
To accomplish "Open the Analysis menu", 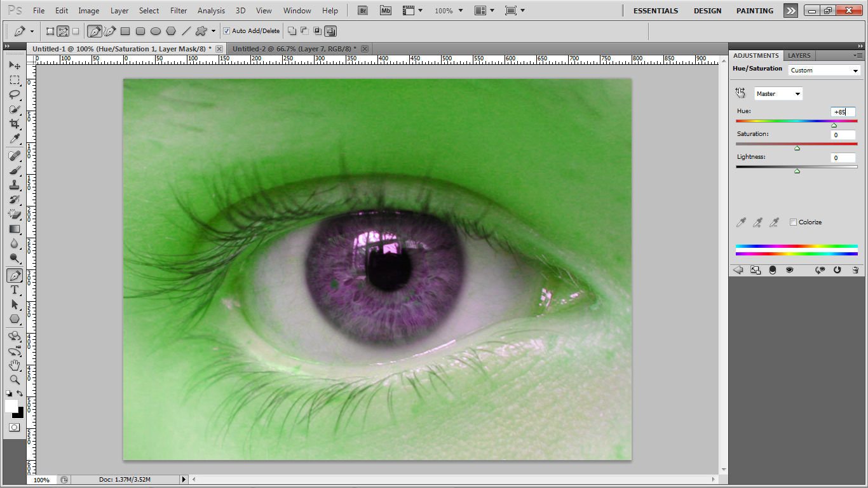I will [211, 11].
